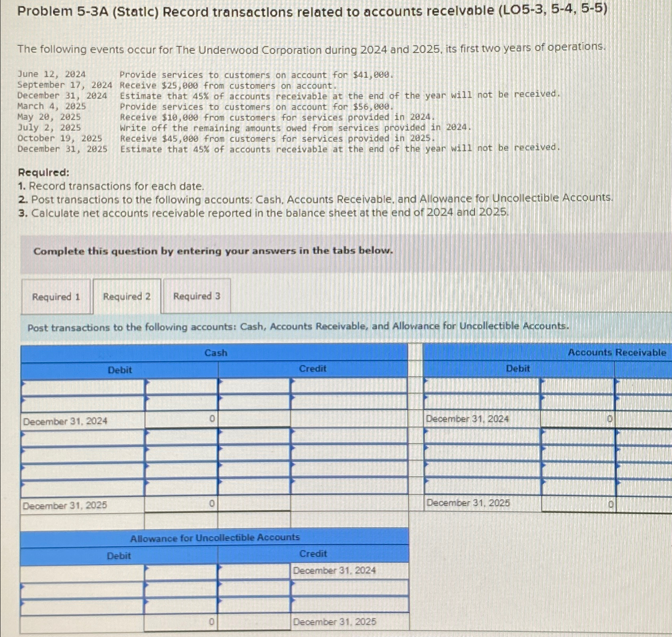Select the Required 2 tab

(x=127, y=297)
